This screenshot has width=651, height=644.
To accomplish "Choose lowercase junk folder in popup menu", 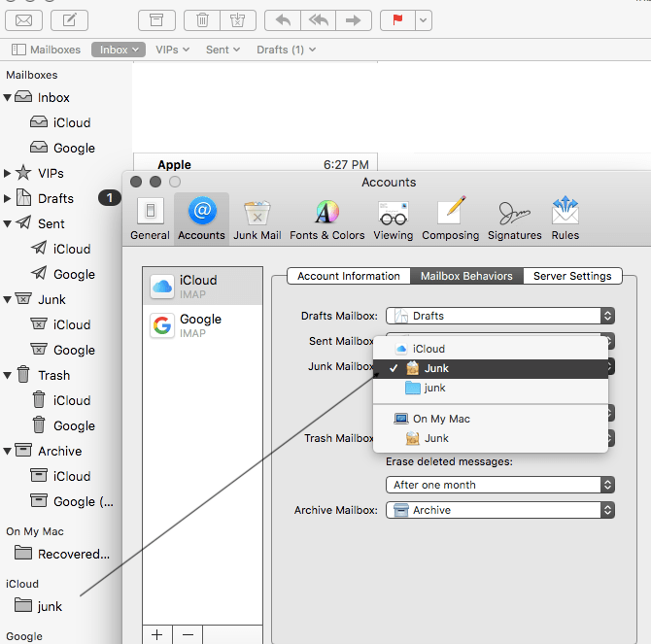I will point(491,388).
